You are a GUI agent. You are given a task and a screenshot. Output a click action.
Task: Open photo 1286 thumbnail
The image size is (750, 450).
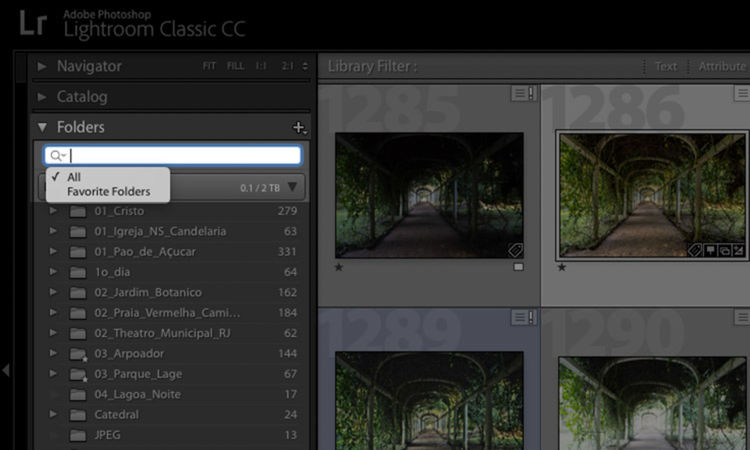click(651, 196)
